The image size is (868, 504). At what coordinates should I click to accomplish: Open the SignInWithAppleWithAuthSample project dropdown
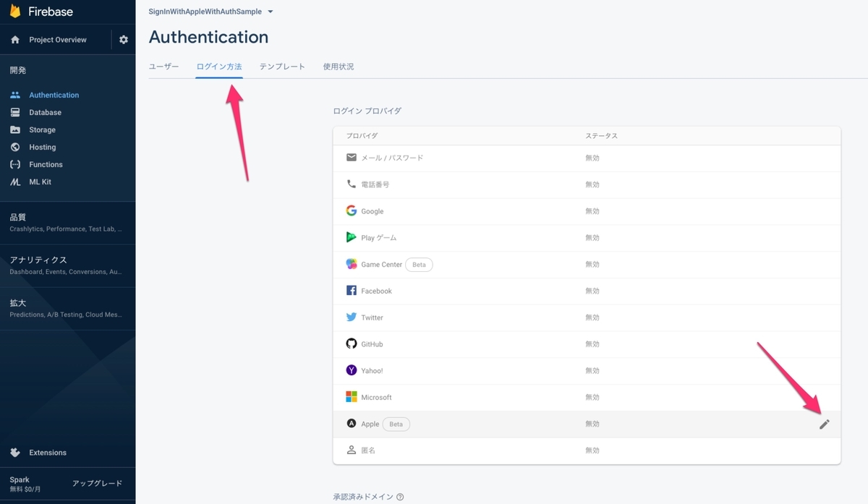210,12
